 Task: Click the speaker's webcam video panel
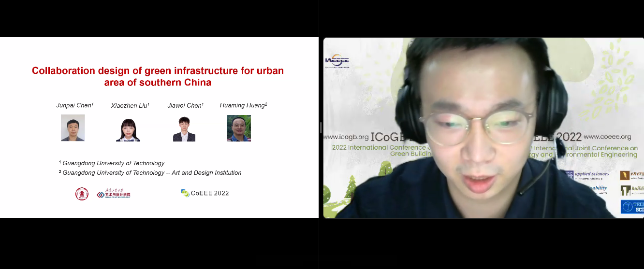483,127
